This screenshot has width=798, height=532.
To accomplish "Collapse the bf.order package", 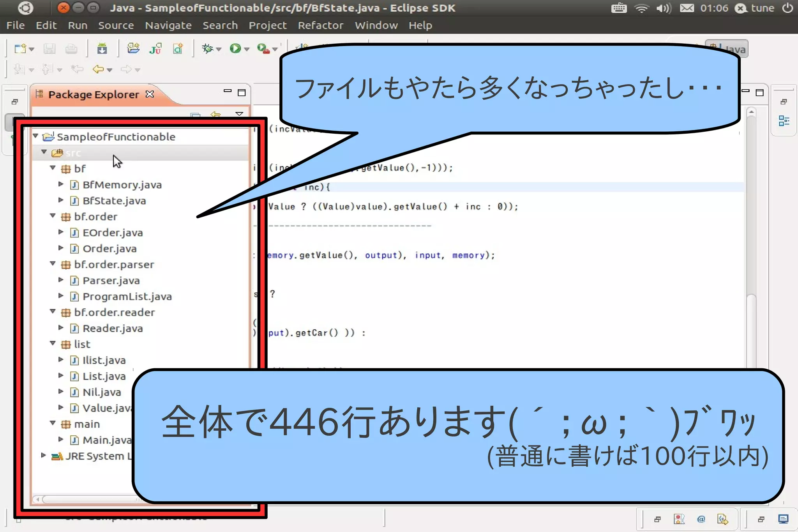I will 53,216.
